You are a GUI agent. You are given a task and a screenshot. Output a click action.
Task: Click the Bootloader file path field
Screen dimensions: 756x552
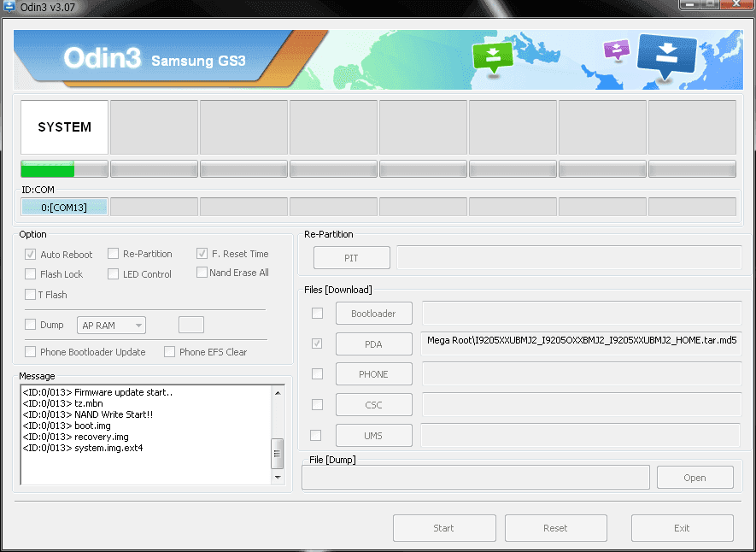click(582, 313)
